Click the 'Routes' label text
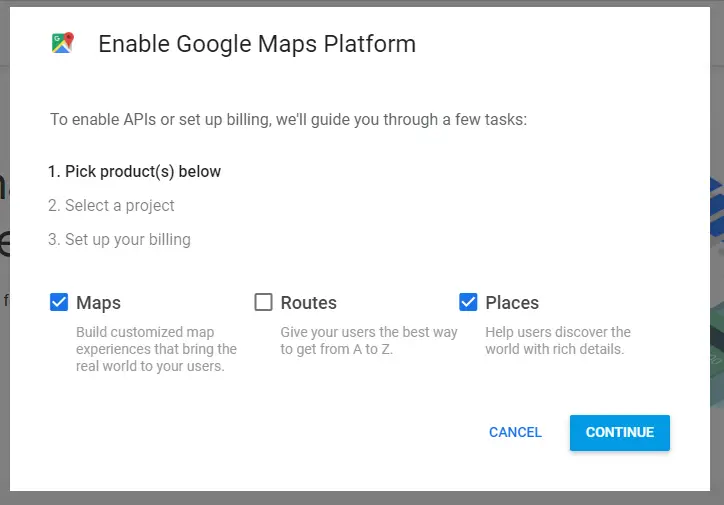 (308, 303)
